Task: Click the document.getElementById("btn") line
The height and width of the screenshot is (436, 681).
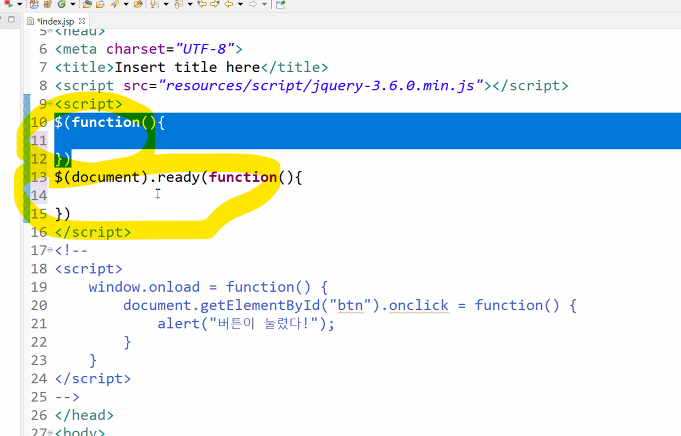Action: [350, 305]
